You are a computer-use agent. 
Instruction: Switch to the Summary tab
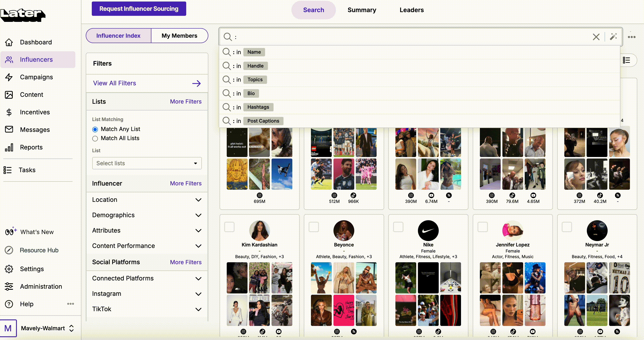pyautogui.click(x=362, y=10)
